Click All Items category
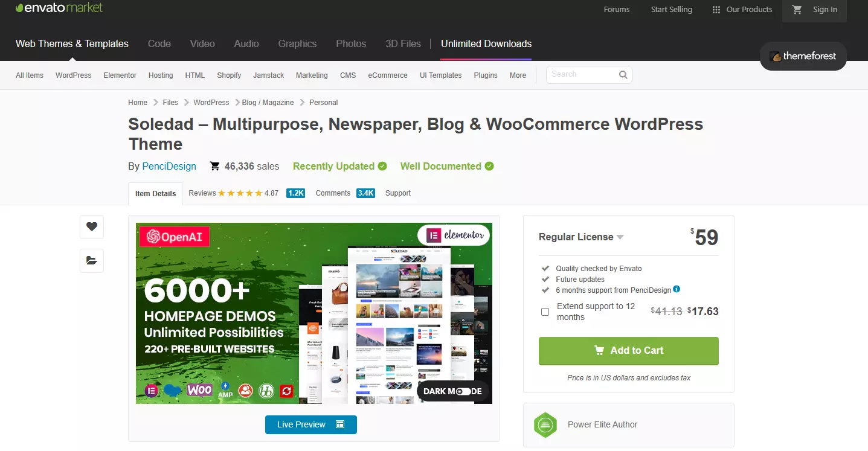 (30, 75)
